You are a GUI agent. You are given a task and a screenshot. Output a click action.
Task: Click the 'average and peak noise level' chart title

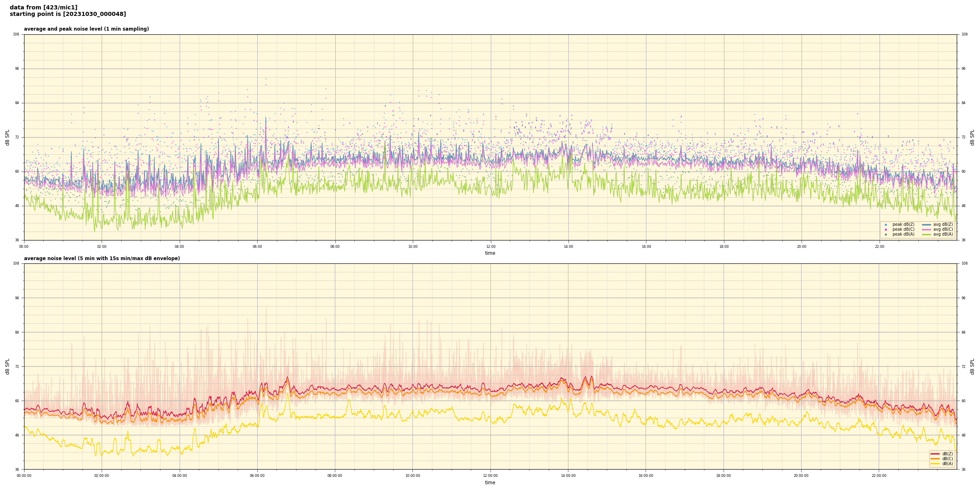tap(86, 29)
